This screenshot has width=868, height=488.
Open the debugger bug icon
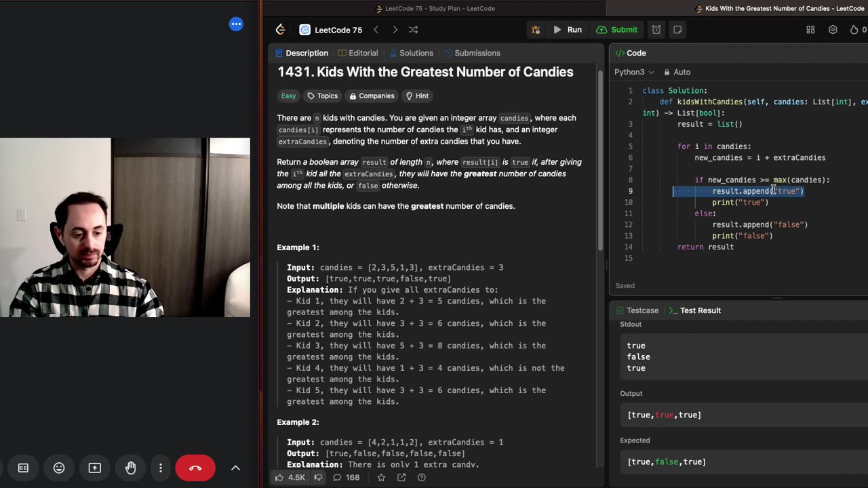pos(536,30)
